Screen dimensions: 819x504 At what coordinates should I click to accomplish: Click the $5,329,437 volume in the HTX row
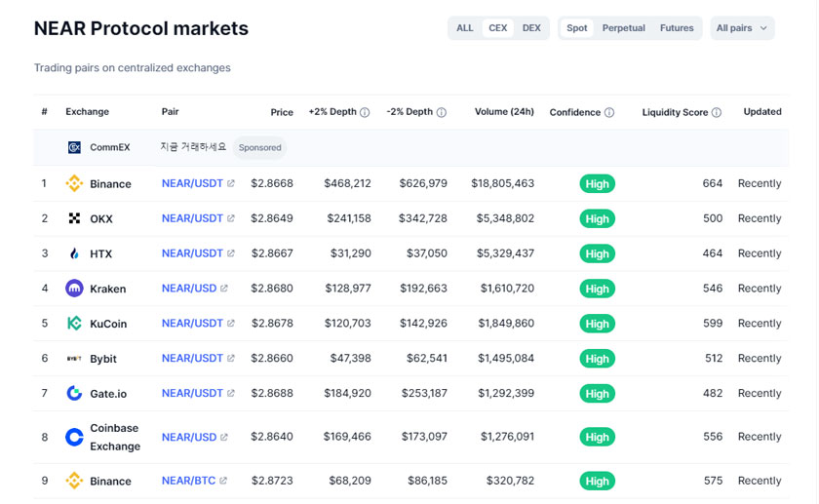point(505,253)
